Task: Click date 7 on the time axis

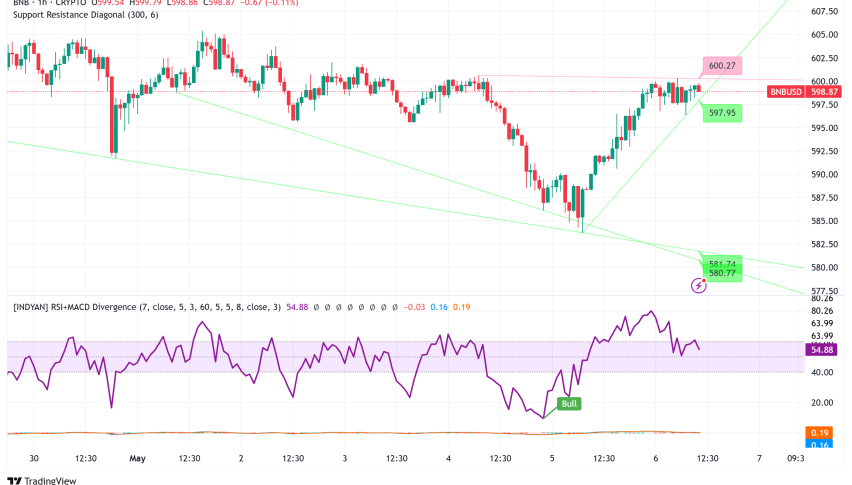Action: click(761, 458)
